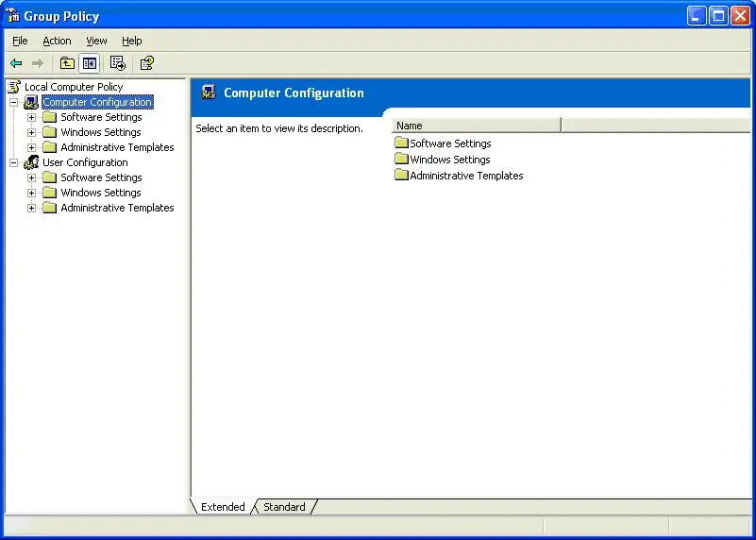
Task: Click the Back arrow toolbar icon
Action: [16, 63]
